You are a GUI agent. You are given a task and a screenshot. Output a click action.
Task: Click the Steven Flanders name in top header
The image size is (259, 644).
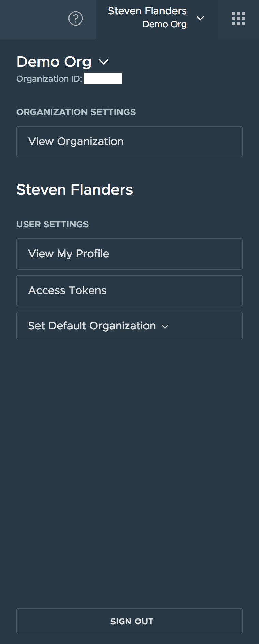click(x=147, y=11)
